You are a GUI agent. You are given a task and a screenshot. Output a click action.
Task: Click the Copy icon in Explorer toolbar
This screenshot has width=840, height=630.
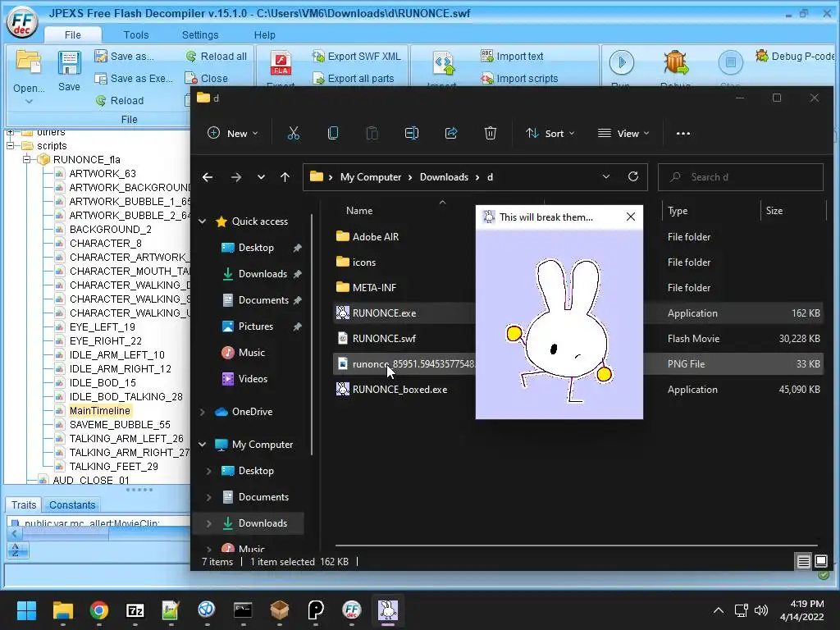click(x=333, y=134)
